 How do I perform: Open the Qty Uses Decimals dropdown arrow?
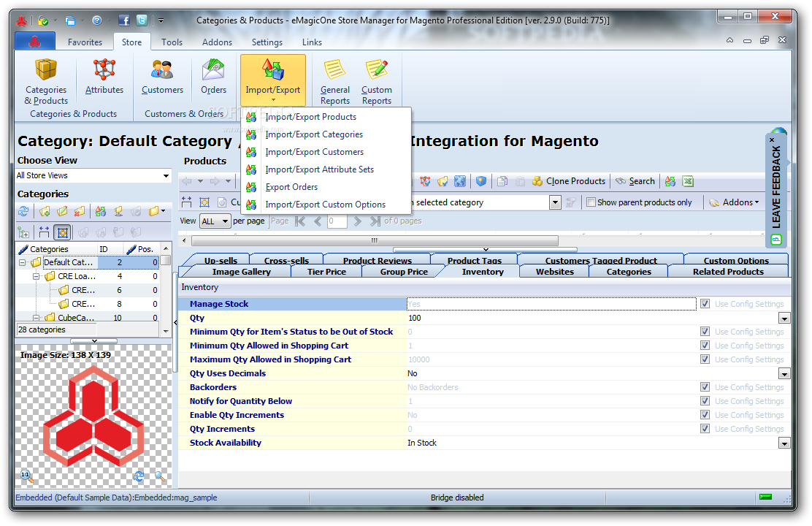coord(784,373)
